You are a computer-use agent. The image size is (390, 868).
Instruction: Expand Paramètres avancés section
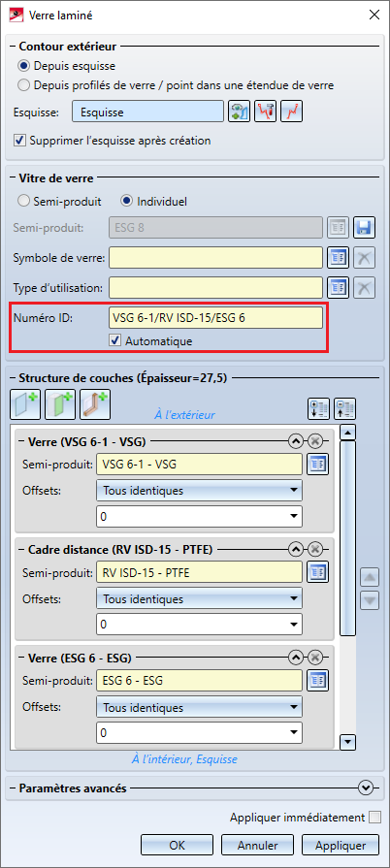tap(366, 788)
